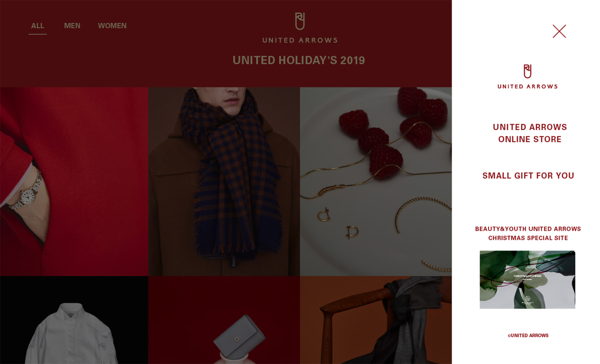Click the Christmas Flowers banner thumbnail
The image size is (600, 364).
pos(527,279)
